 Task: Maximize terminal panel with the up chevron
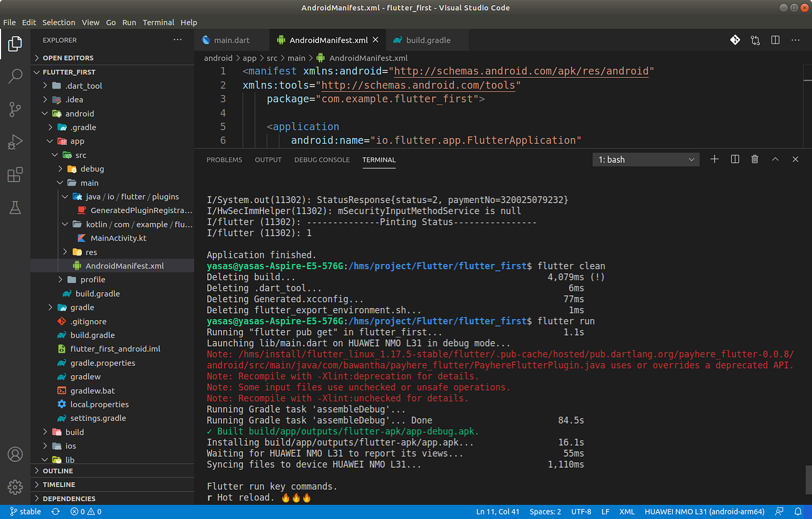pos(775,159)
